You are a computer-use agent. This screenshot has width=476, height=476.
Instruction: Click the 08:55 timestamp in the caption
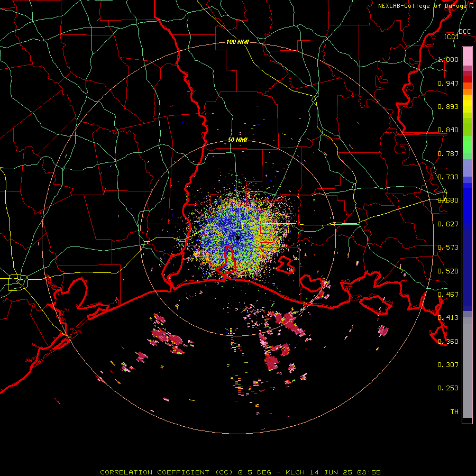pos(369,472)
